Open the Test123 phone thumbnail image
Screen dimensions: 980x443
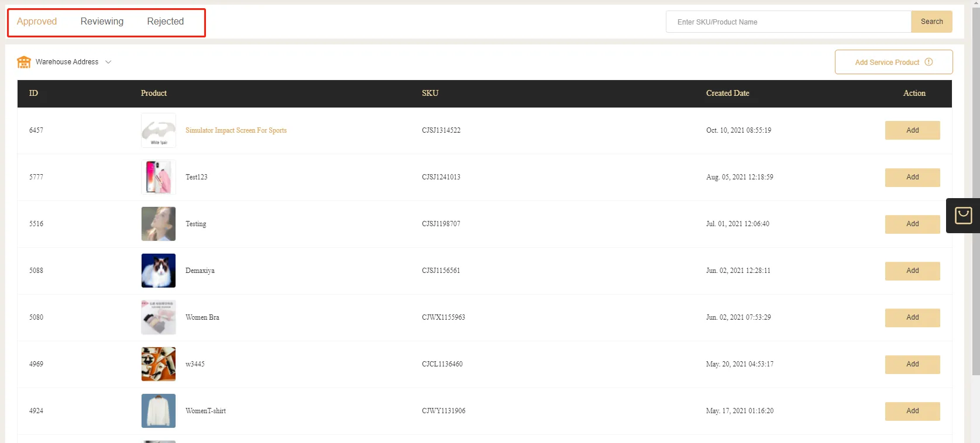coord(159,177)
